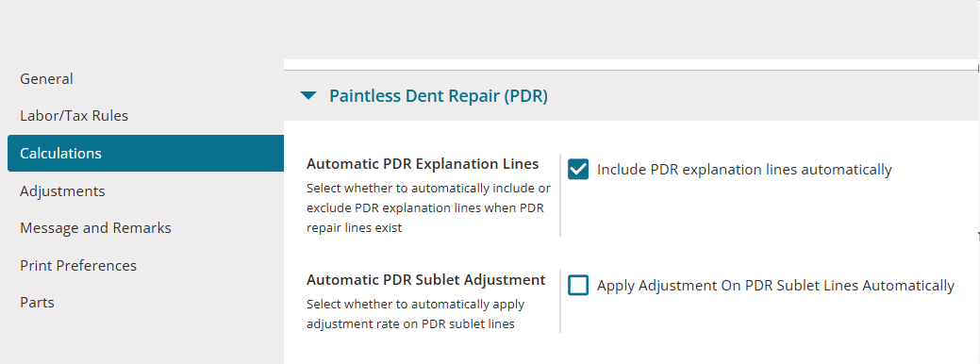Click Apply Adjustment On PDR Sublet Lines label
Viewport: 980px width, 364px height.
click(775, 286)
